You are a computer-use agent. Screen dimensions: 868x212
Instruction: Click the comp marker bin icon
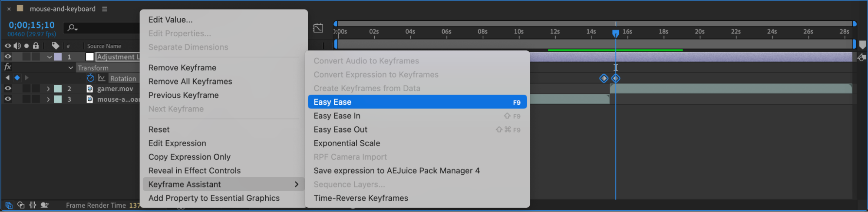pyautogui.click(x=862, y=45)
